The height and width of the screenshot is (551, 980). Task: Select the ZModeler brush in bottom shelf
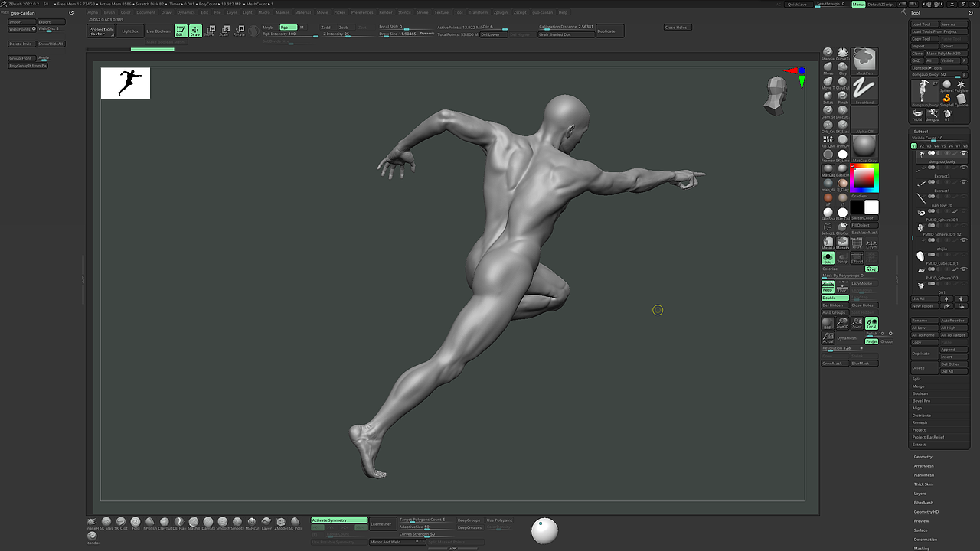(281, 523)
